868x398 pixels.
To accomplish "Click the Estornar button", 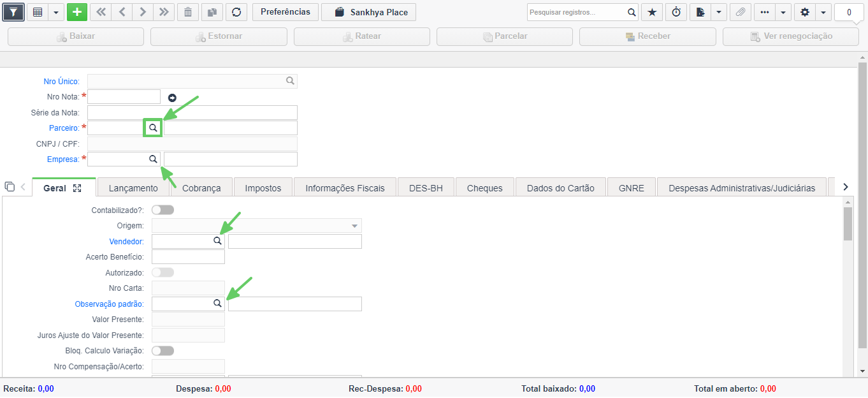I will point(219,36).
